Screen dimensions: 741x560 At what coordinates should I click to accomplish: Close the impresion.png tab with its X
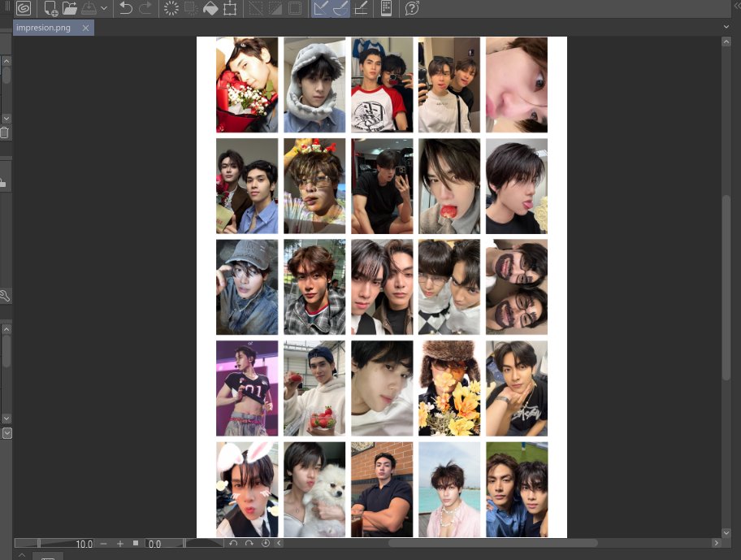pos(84,27)
